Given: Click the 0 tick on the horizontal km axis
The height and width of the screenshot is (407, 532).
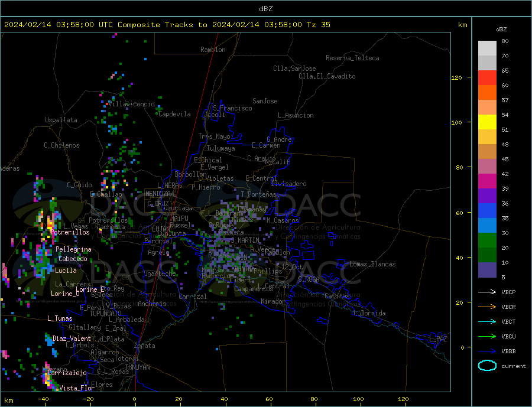Looking at the screenshot, I should (x=134, y=399).
